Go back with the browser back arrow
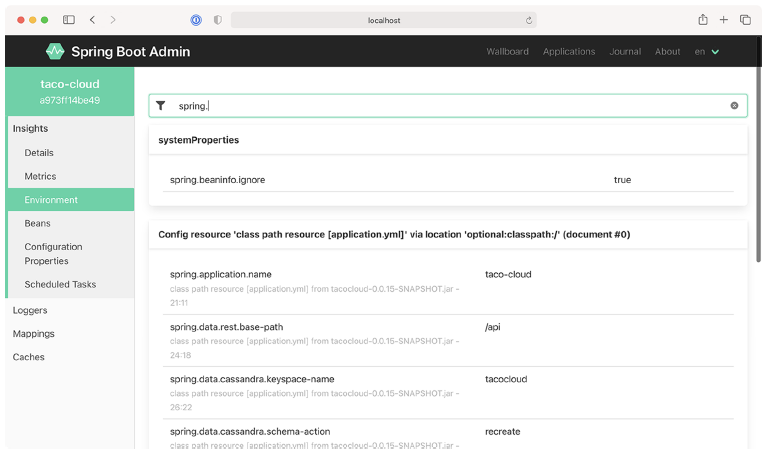This screenshot has height=454, width=767. [x=93, y=20]
